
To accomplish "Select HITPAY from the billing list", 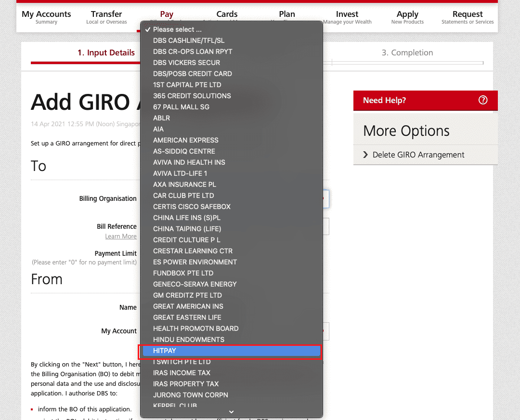I will [232, 351].
